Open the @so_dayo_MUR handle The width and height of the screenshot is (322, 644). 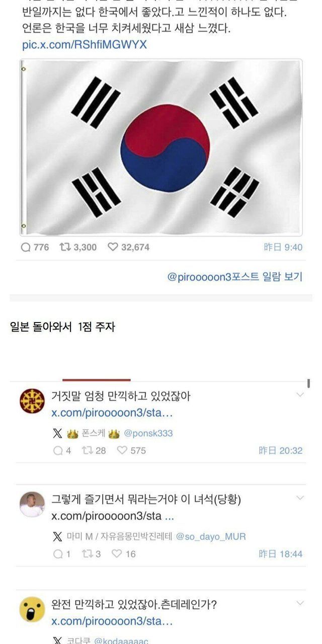[x=211, y=537]
